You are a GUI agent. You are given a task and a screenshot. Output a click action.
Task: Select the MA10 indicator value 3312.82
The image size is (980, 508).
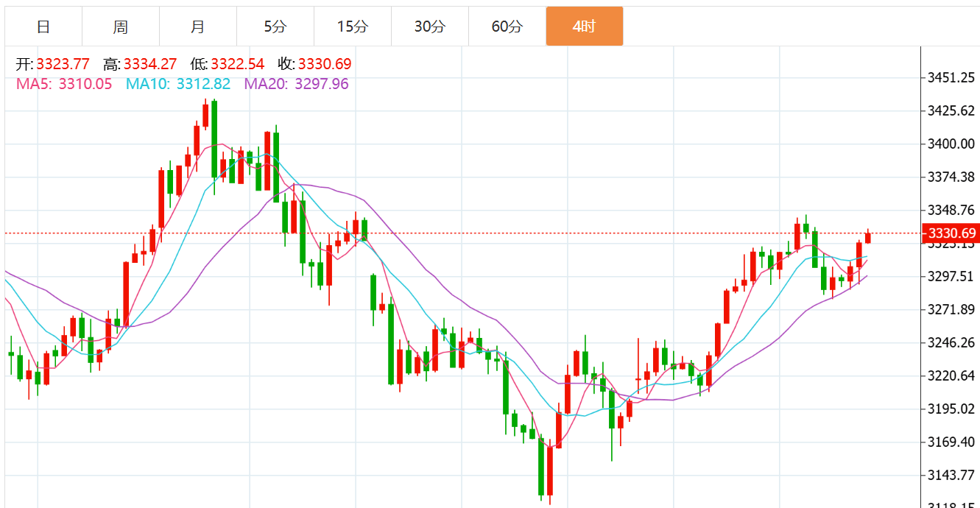202,84
